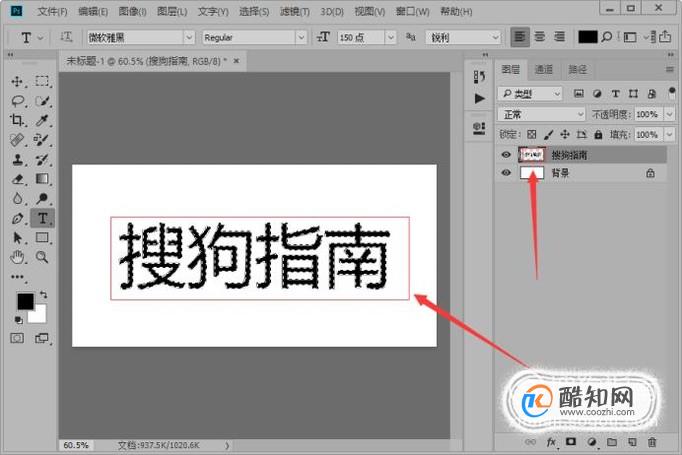This screenshot has height=455, width=682.
Task: Toggle text orientation button
Action: 66,37
